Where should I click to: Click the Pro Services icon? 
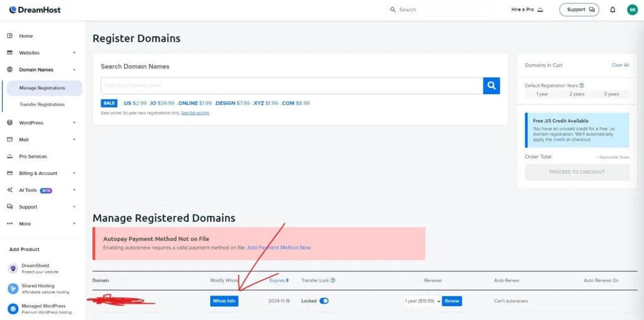[10, 157]
